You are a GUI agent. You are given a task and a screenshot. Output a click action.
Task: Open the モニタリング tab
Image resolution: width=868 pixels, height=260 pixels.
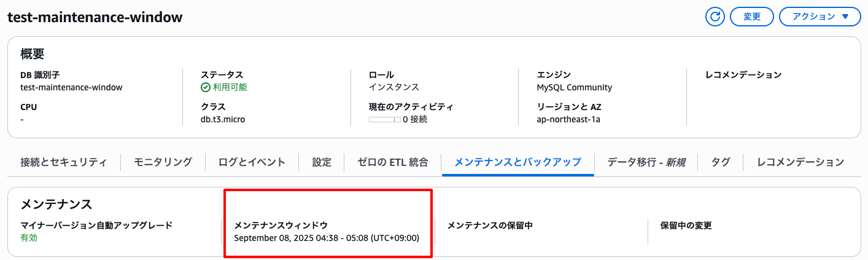[x=163, y=162]
